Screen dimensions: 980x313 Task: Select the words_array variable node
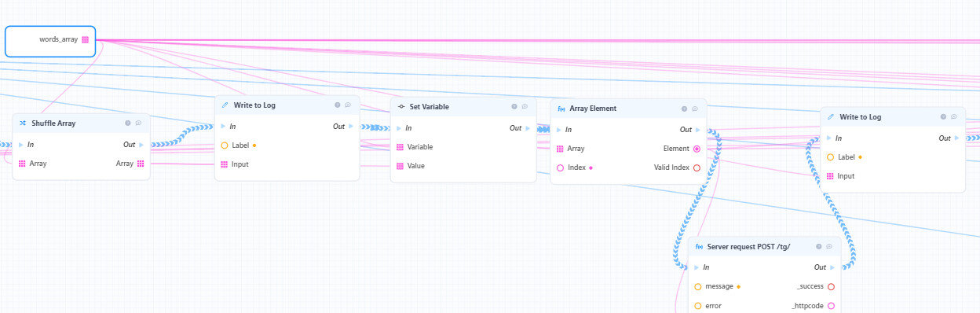(50, 41)
